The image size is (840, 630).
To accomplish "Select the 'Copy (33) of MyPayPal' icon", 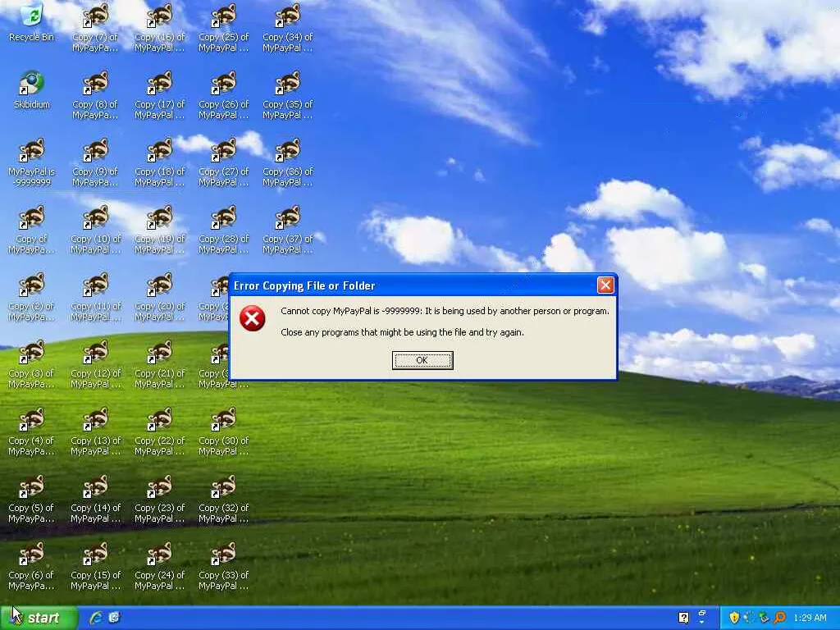I will tap(223, 566).
